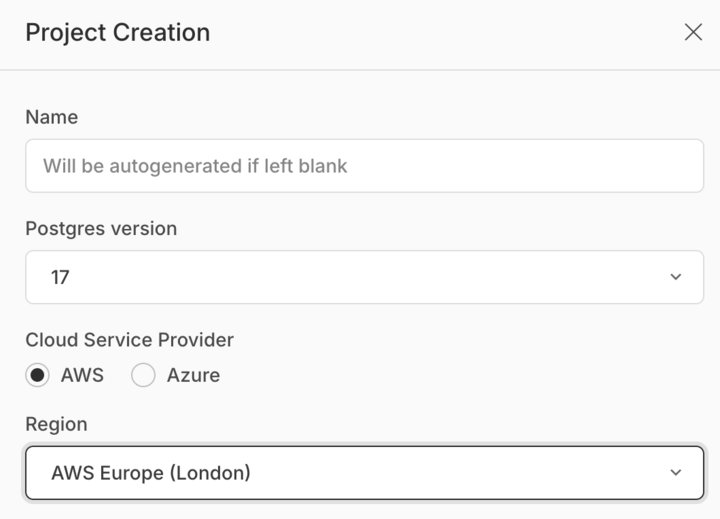
Task: Click the Cloud Service Provider label
Action: click(x=129, y=340)
